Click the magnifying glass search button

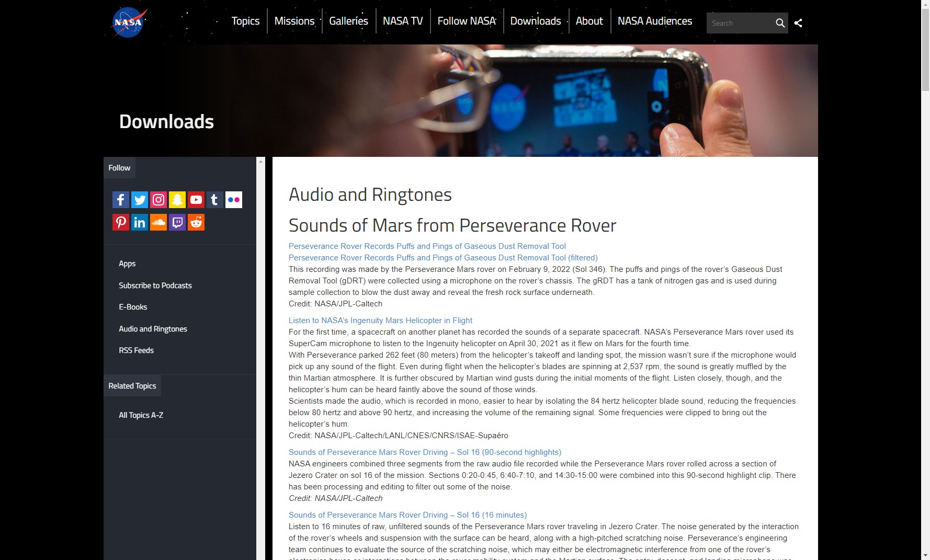click(780, 23)
